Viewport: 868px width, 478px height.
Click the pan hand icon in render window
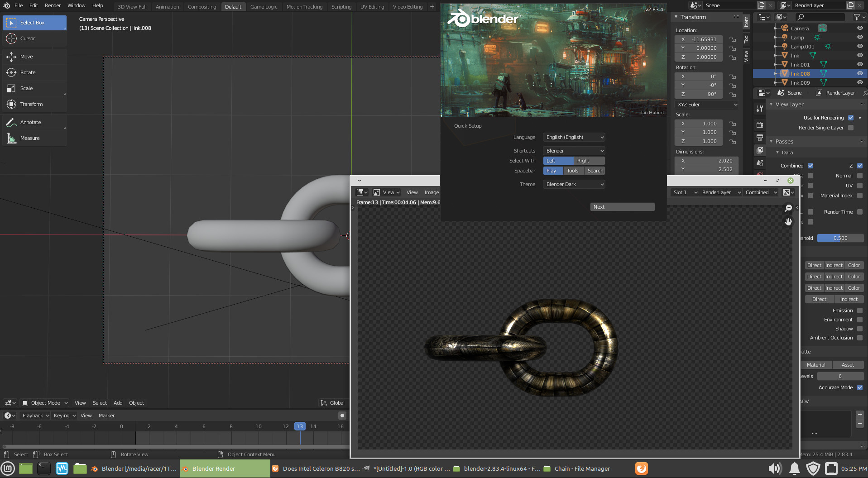(788, 221)
